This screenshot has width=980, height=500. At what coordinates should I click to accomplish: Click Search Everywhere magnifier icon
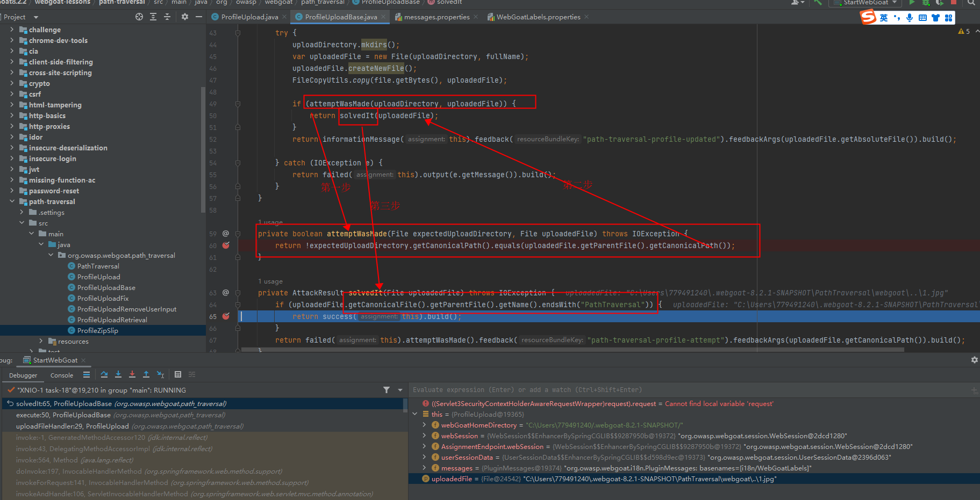click(x=971, y=3)
